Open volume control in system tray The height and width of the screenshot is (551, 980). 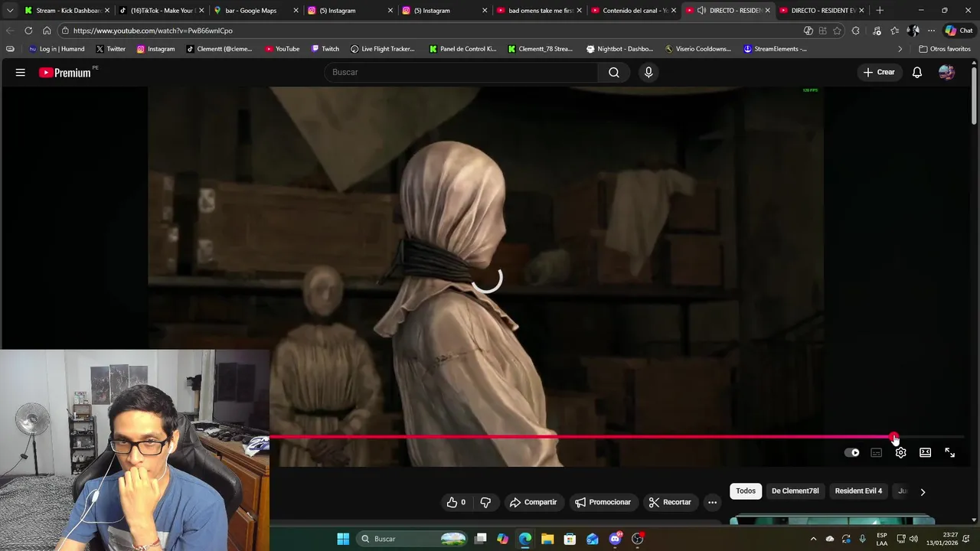click(x=913, y=539)
